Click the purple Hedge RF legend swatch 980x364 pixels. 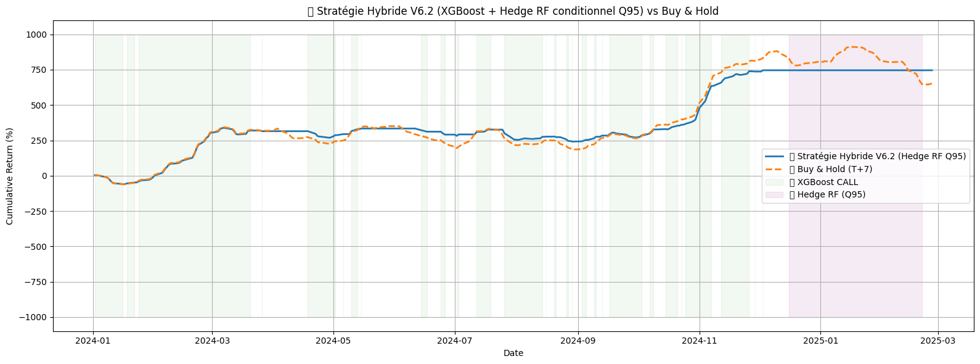tap(774, 195)
